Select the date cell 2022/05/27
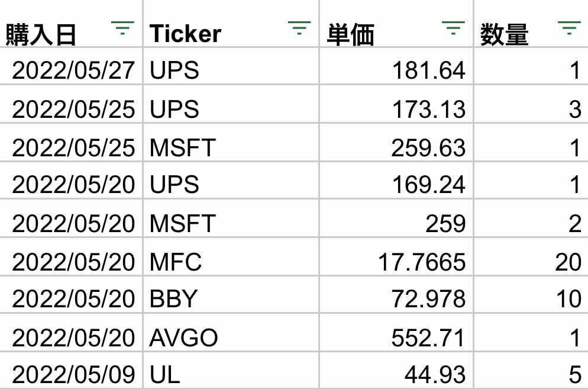Viewport: 588px width, 389px height. pos(73,71)
